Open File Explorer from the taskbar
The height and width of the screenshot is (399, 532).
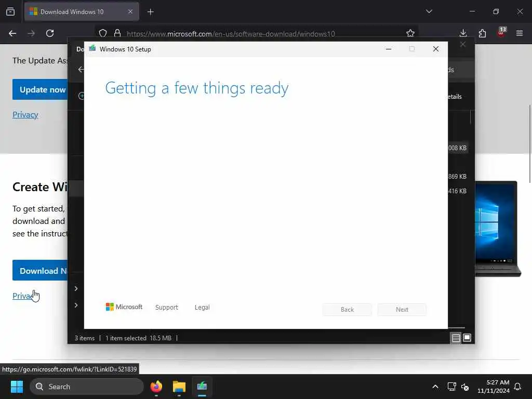point(179,387)
